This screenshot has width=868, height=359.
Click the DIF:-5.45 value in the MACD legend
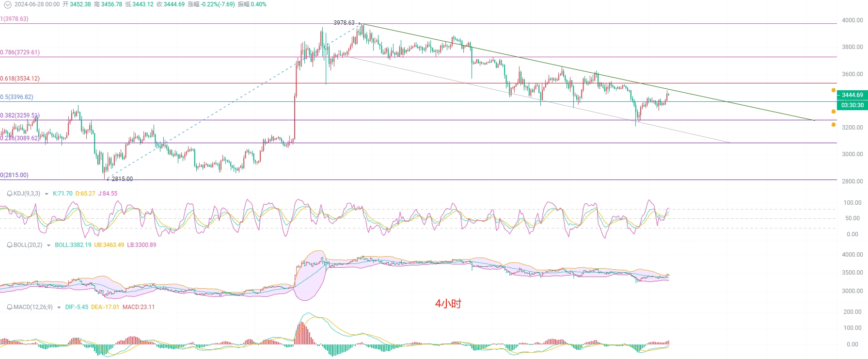(77, 307)
